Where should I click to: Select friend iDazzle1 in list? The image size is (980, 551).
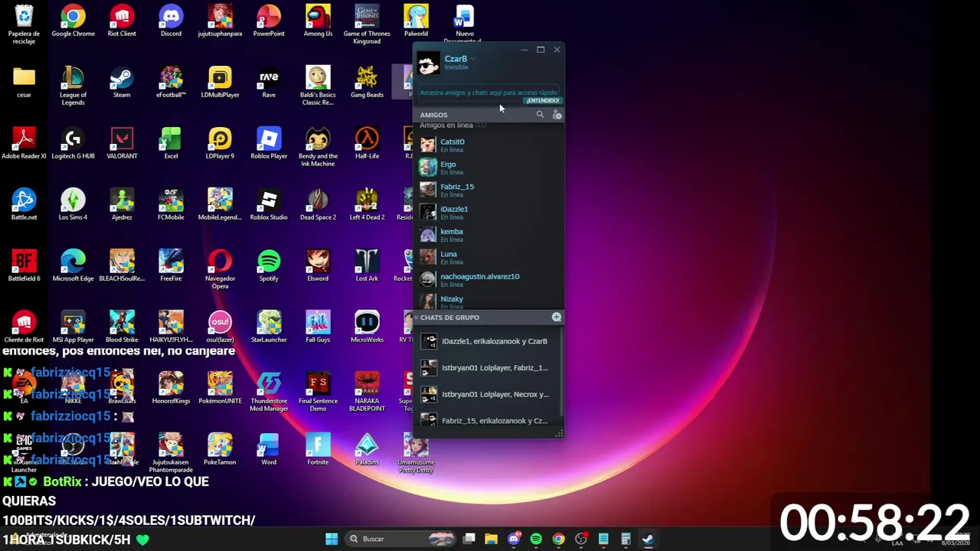[490, 212]
